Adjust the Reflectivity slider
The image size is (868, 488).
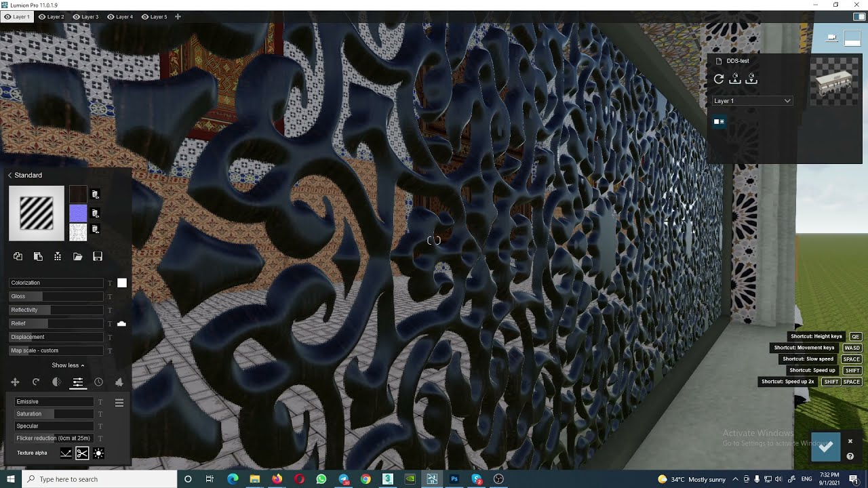coord(56,310)
